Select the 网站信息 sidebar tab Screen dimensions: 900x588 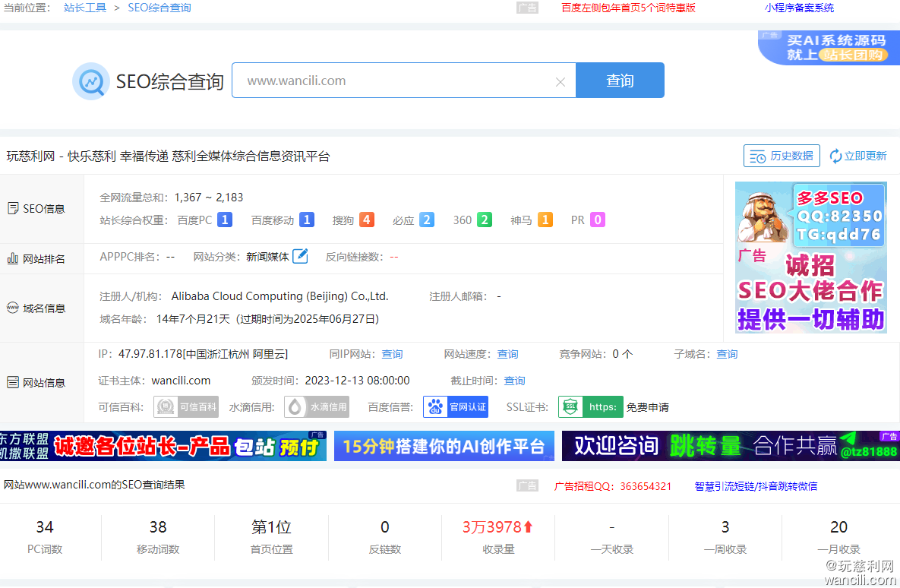tap(42, 383)
